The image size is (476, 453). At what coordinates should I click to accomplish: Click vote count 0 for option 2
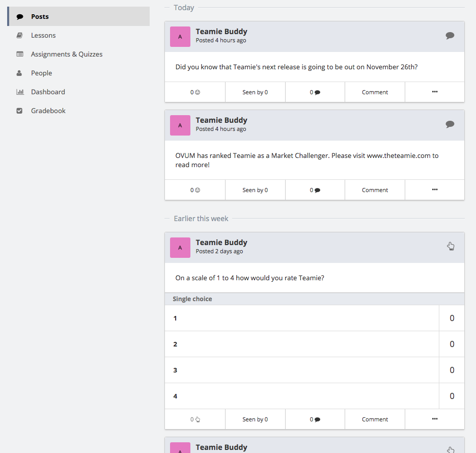coord(452,344)
